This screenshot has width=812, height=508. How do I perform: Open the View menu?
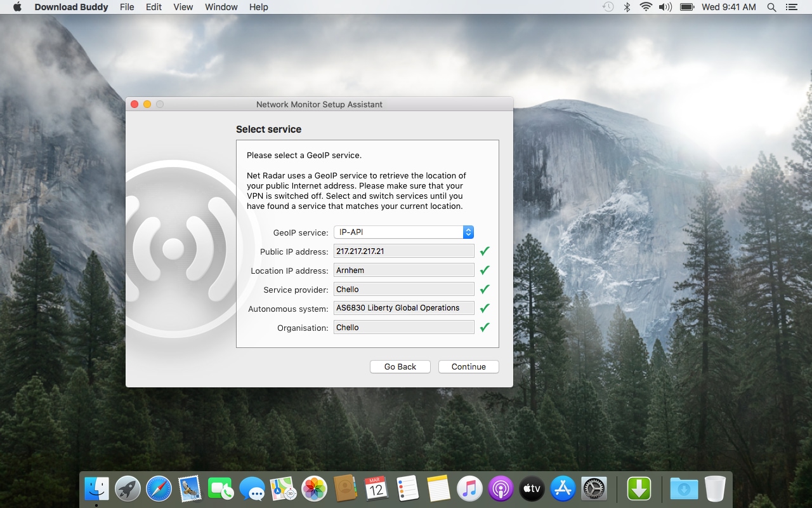click(183, 7)
